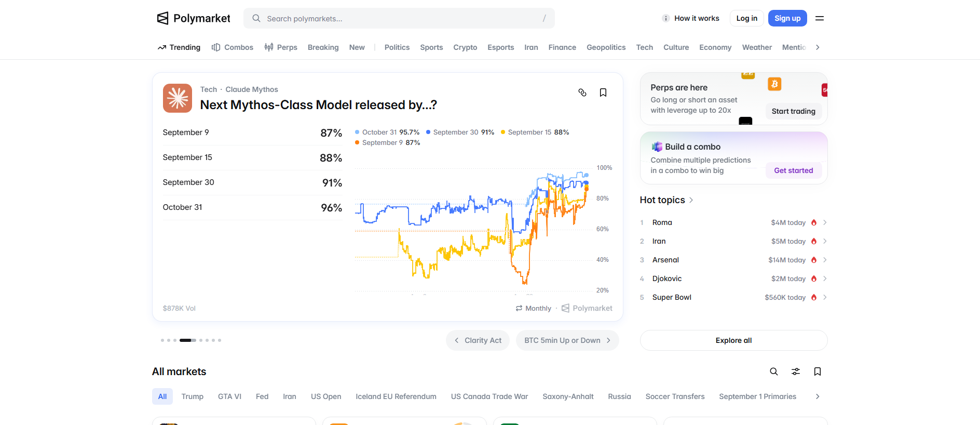980x425 pixels.
Task: Open the Roma topic chevron
Action: pos(825,222)
